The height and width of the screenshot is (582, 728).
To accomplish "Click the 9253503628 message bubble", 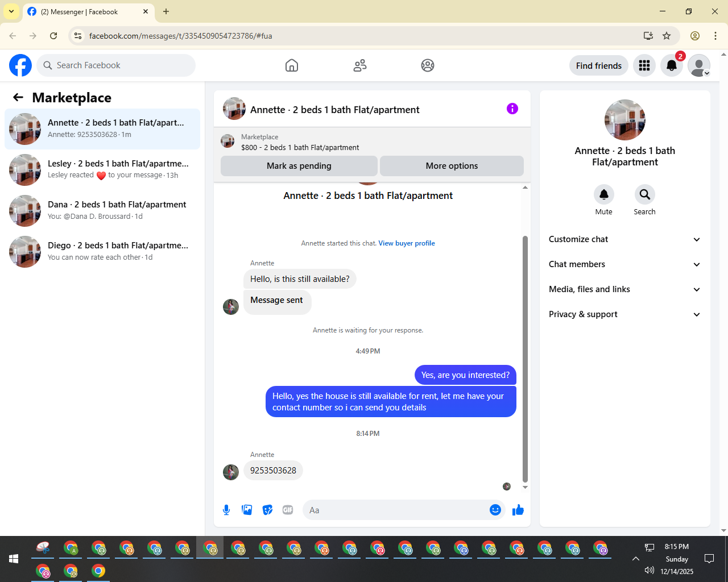I will 273,471.
